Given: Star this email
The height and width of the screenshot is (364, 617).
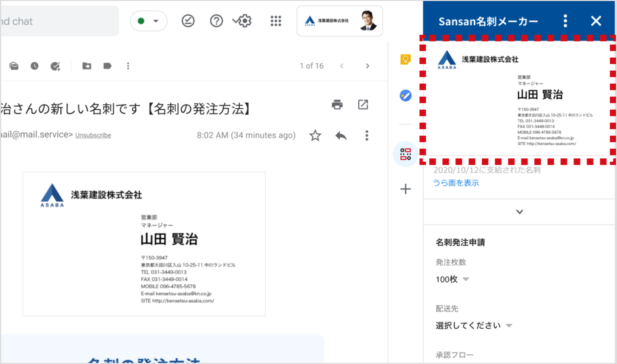Looking at the screenshot, I should click(x=315, y=135).
